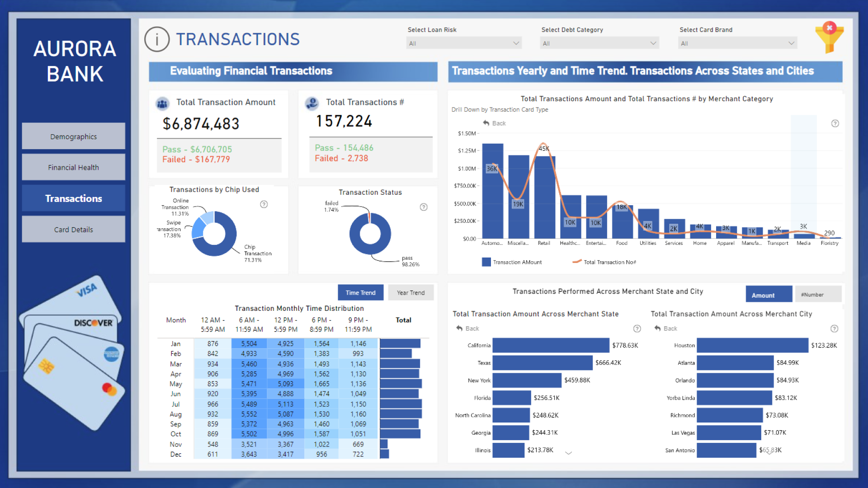The height and width of the screenshot is (488, 868).
Task: Click the Dec row label
Action: click(176, 455)
